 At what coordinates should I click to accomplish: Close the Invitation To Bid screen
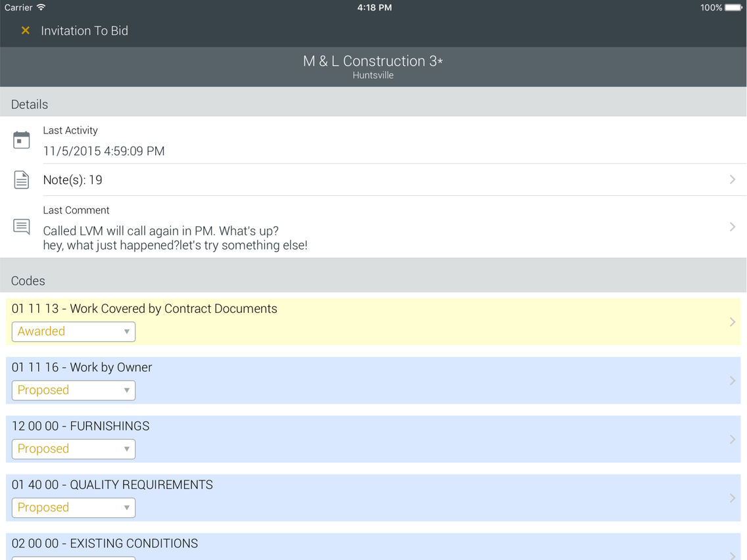click(26, 30)
